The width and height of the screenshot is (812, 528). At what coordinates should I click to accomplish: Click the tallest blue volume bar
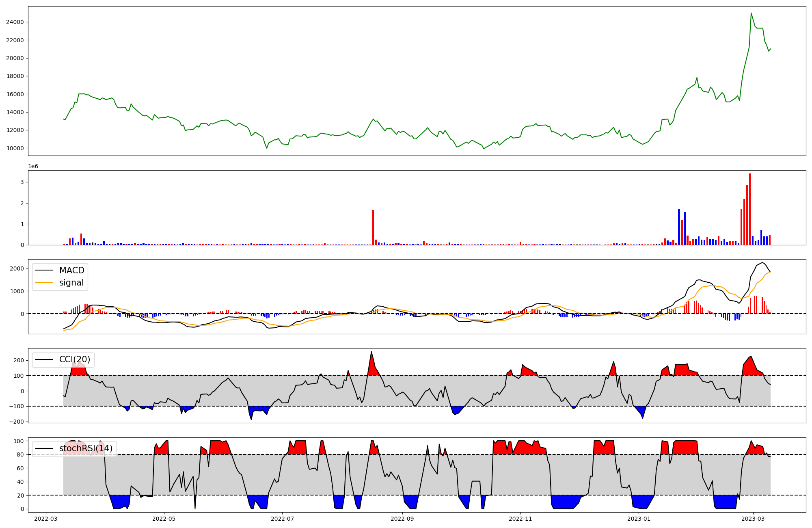(x=679, y=227)
